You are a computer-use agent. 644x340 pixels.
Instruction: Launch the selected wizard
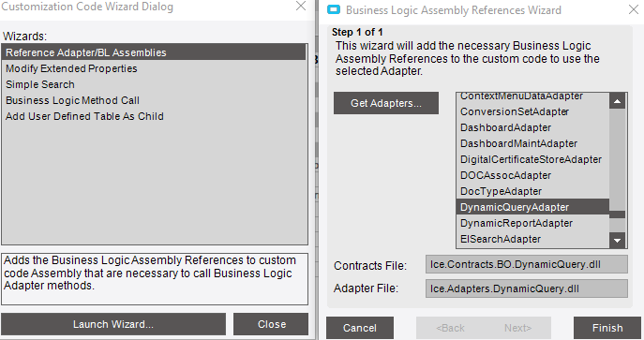tap(113, 324)
